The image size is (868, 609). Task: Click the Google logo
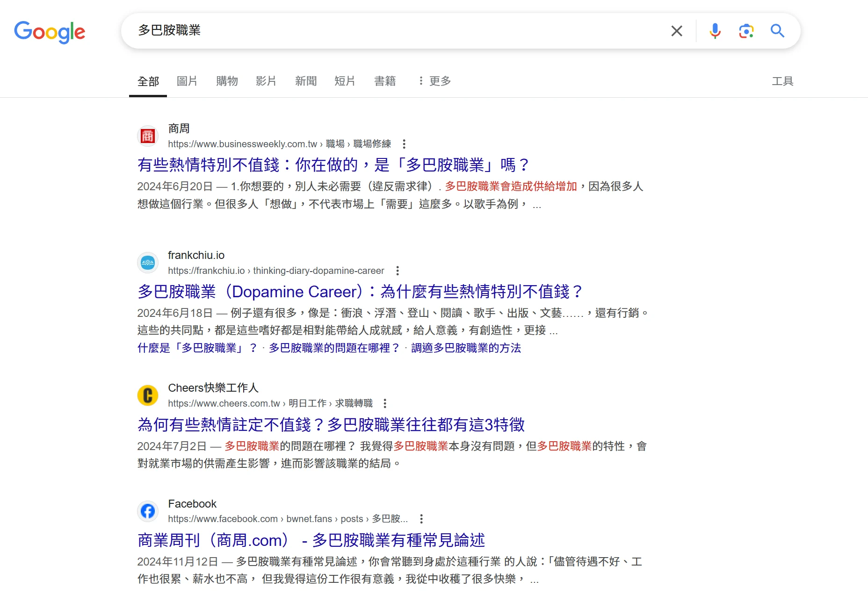pos(50,32)
